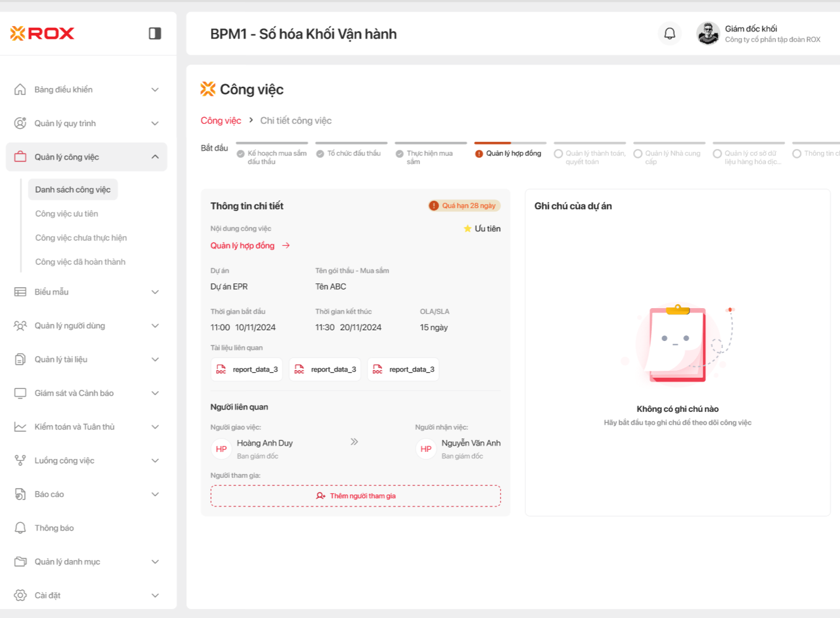Open the first report_data_3 document
This screenshot has width=840, height=618.
(247, 370)
